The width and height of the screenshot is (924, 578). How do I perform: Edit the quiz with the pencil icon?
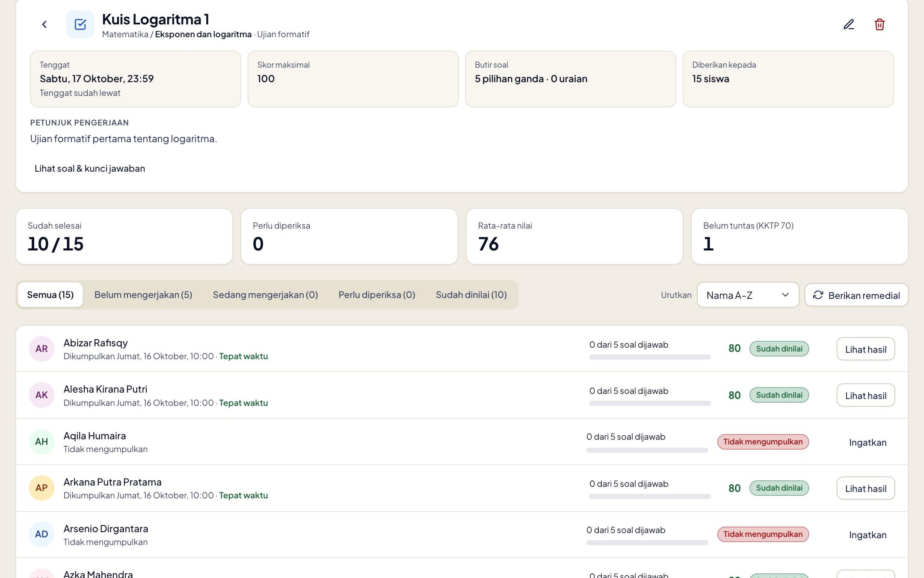849,24
